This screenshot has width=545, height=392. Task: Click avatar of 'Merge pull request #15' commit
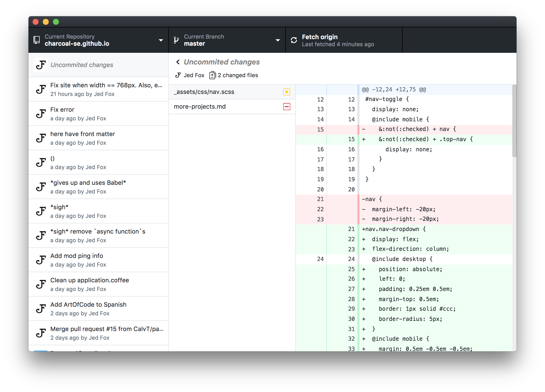pyautogui.click(x=41, y=333)
